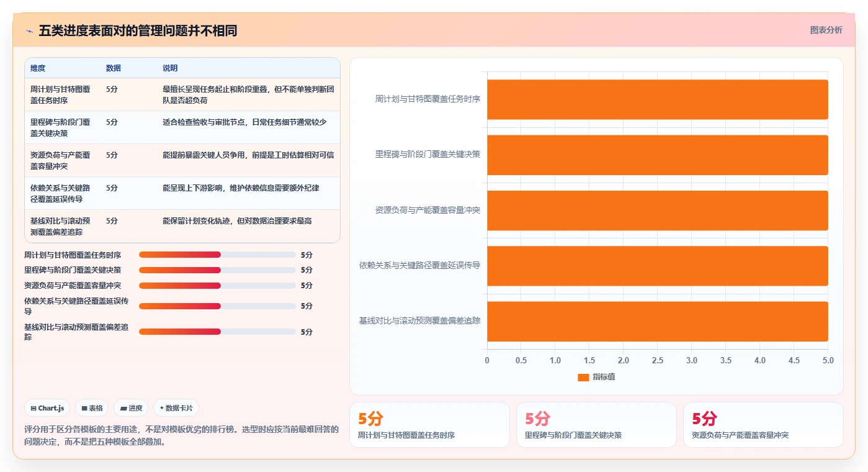The image size is (868, 472).
Task: Click chart bar for 依赖关系与关键路径覆盖延误传导
Action: [657, 266]
